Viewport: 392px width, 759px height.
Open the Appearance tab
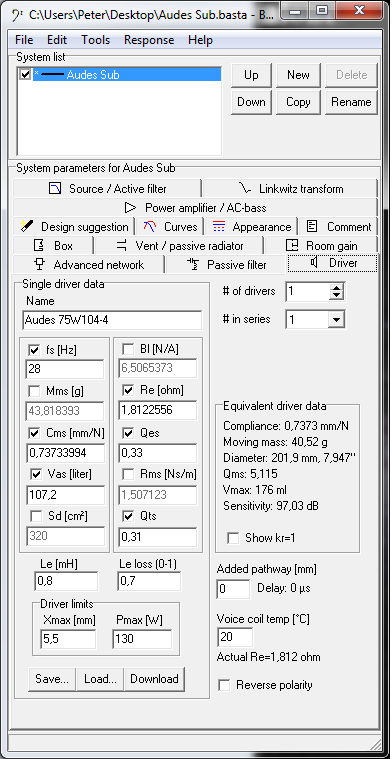click(x=251, y=227)
